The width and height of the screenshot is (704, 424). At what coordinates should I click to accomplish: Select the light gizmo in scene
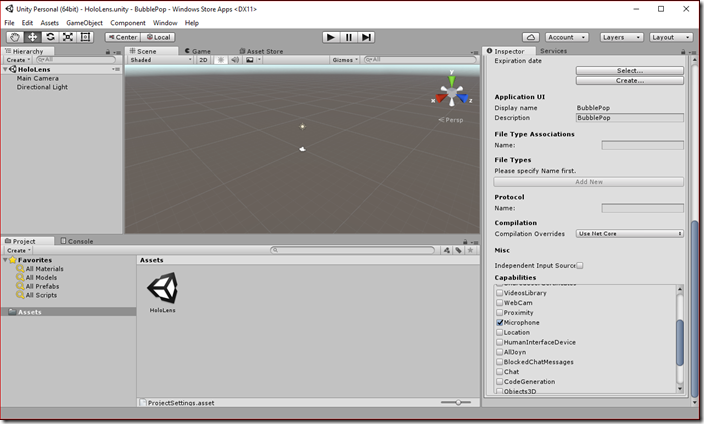[303, 127]
